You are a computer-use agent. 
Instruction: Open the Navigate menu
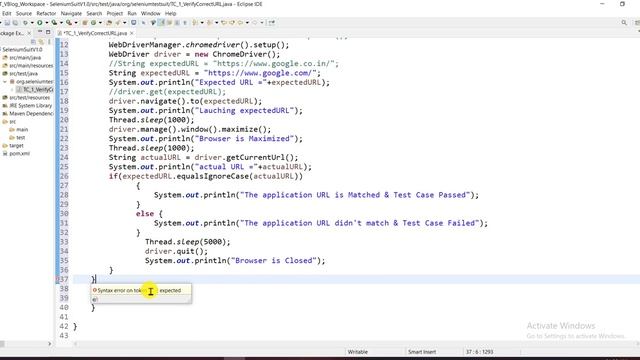[x=71, y=13]
